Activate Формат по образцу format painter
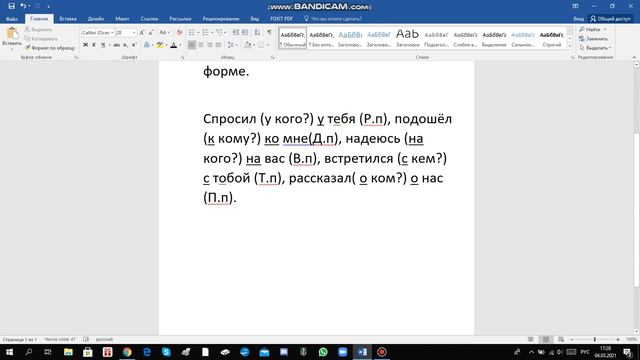Screen dimensions: 640x360 50,48
